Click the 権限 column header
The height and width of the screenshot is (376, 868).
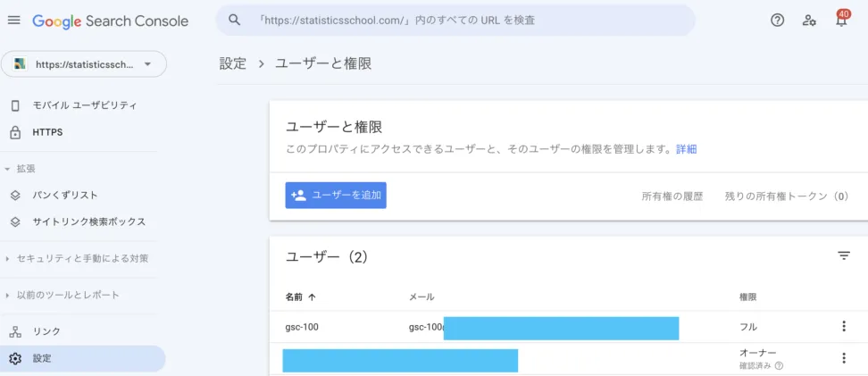747,297
